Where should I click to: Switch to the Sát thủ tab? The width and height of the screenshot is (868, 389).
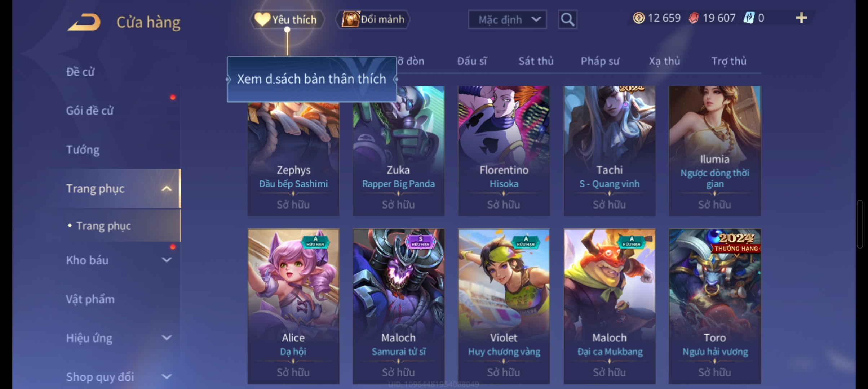pyautogui.click(x=536, y=61)
